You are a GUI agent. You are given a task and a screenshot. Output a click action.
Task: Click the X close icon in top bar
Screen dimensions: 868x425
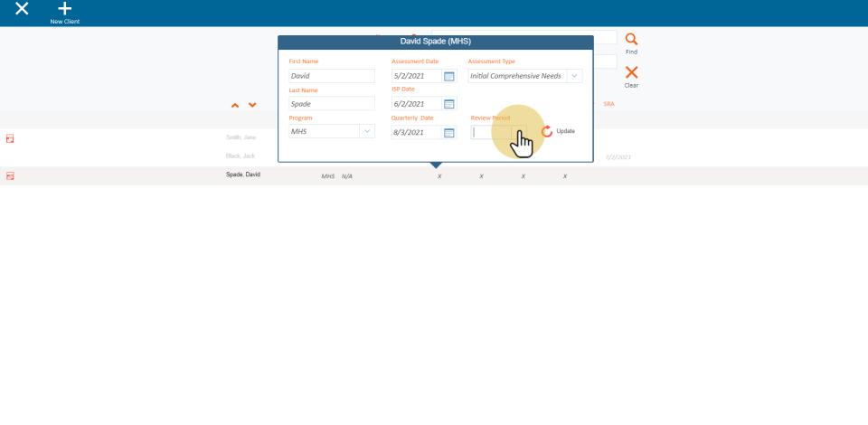tap(22, 9)
